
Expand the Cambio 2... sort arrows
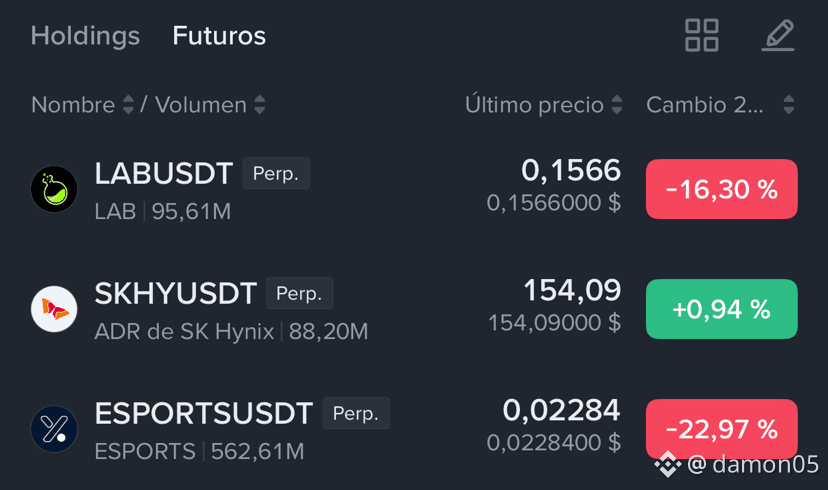788,105
